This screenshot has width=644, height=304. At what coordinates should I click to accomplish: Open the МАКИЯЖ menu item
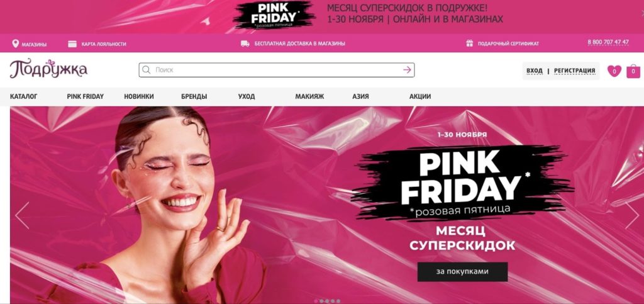click(309, 96)
